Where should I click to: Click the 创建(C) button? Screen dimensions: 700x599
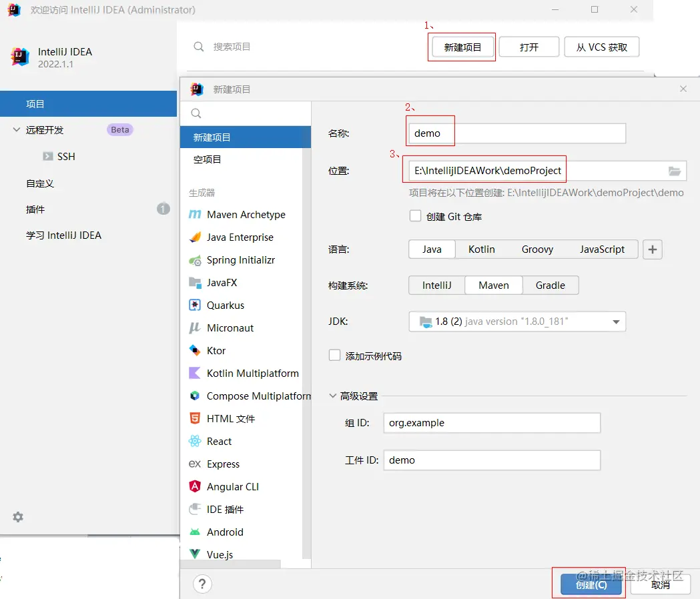tap(591, 585)
